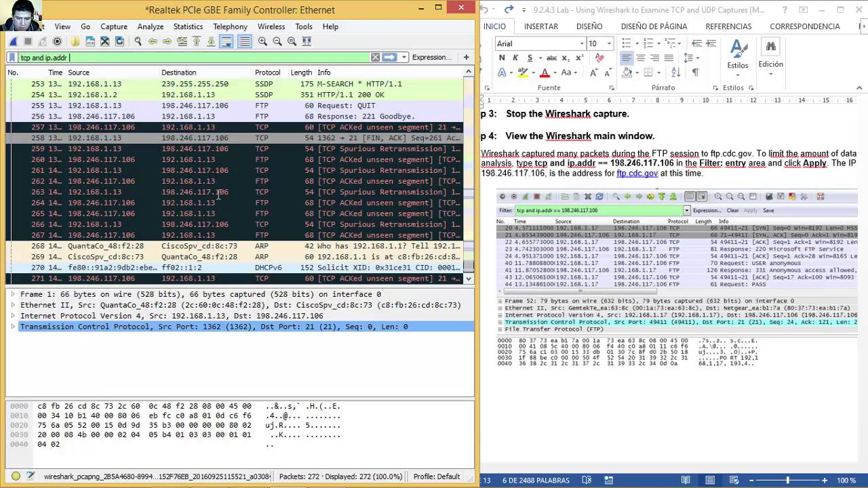Adjust the Word zoom slider
The width and height of the screenshot is (868, 488).
click(787, 481)
